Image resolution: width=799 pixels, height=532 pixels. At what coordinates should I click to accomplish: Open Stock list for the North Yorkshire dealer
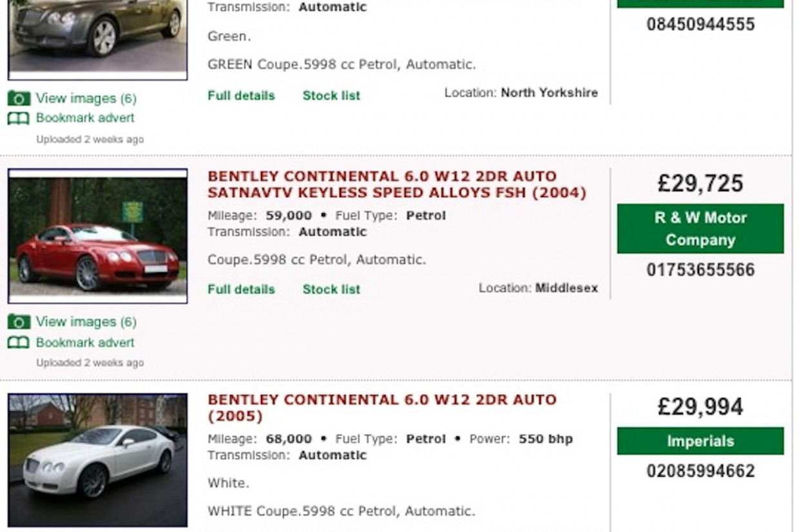[x=331, y=95]
